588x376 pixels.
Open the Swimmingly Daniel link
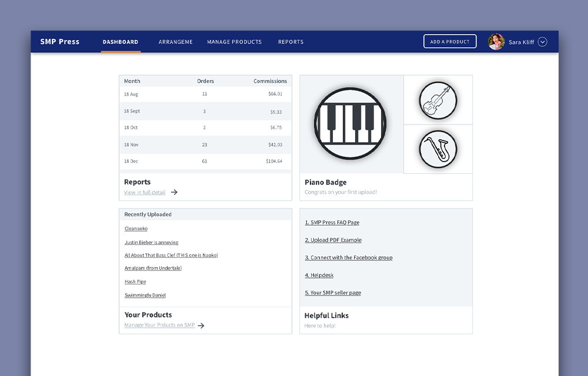pos(145,295)
